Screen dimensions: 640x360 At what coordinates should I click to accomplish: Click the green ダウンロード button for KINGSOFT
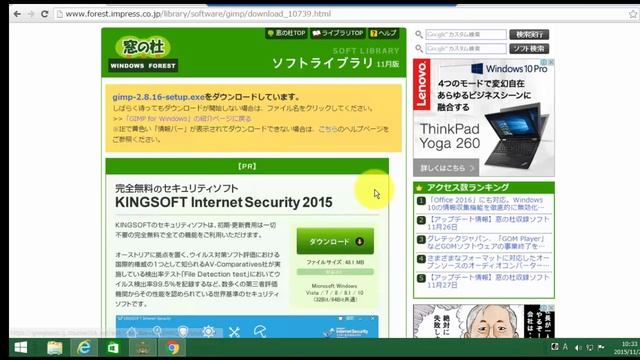tap(335, 241)
